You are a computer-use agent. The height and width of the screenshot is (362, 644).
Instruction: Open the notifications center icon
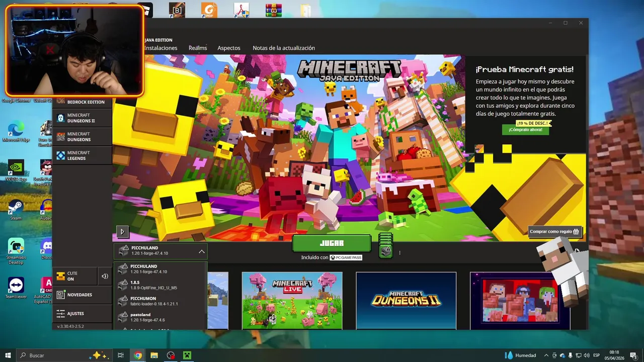pos(633,355)
